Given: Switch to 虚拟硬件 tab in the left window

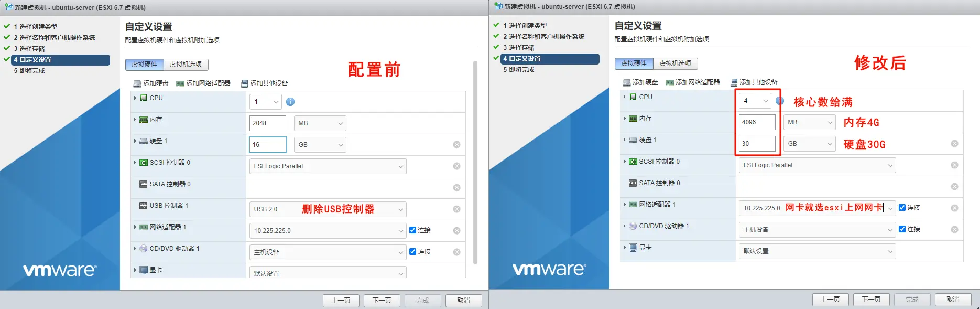Looking at the screenshot, I should tap(145, 65).
